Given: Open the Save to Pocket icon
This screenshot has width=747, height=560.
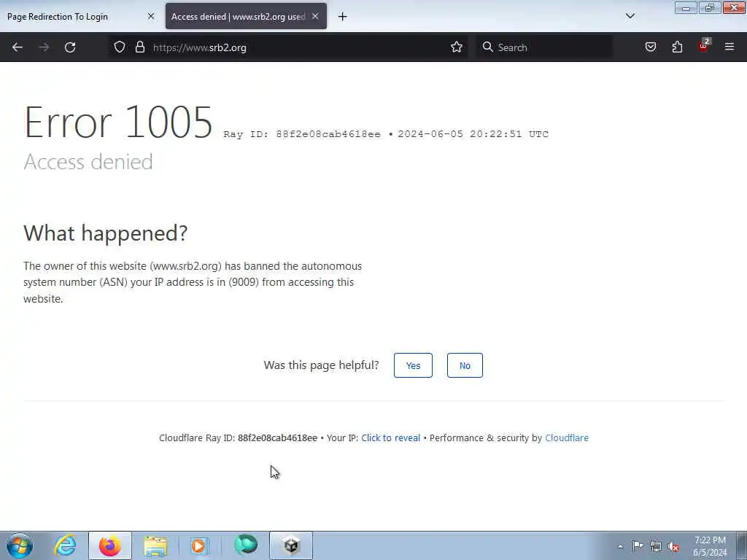Looking at the screenshot, I should coord(650,47).
